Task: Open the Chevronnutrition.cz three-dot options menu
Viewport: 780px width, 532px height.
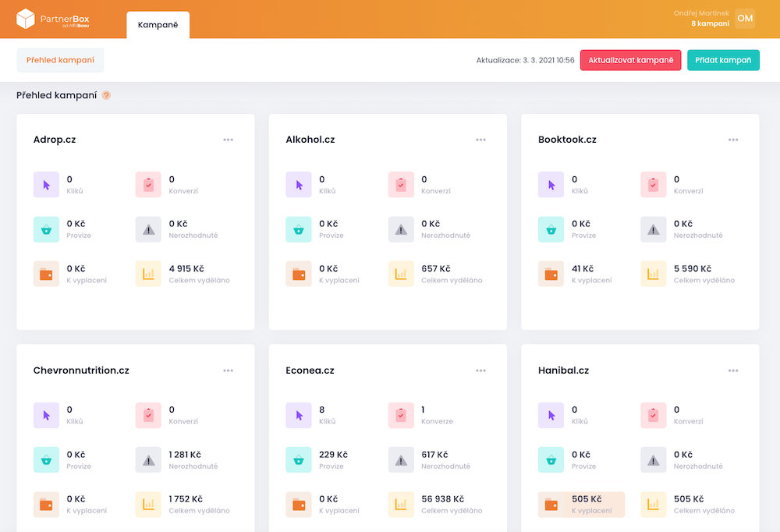Action: click(229, 371)
